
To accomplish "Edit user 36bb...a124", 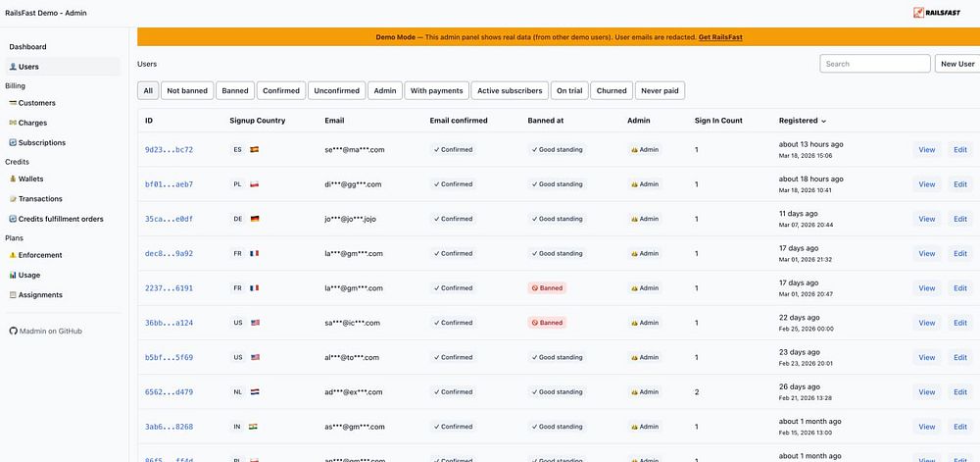I will point(960,324).
